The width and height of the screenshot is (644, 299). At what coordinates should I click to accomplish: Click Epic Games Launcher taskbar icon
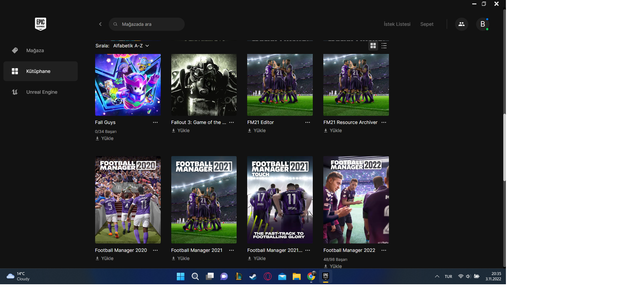coord(326,276)
